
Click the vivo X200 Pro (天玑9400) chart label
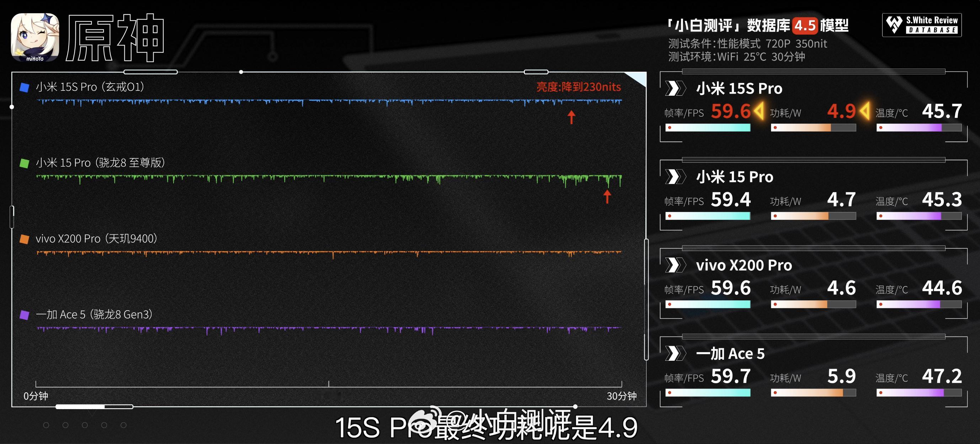pos(97,239)
